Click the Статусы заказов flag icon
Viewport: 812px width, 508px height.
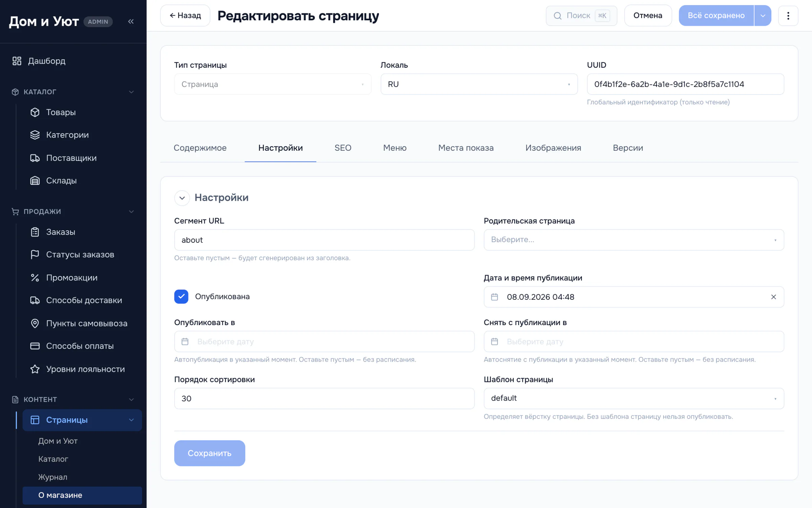[35, 254]
